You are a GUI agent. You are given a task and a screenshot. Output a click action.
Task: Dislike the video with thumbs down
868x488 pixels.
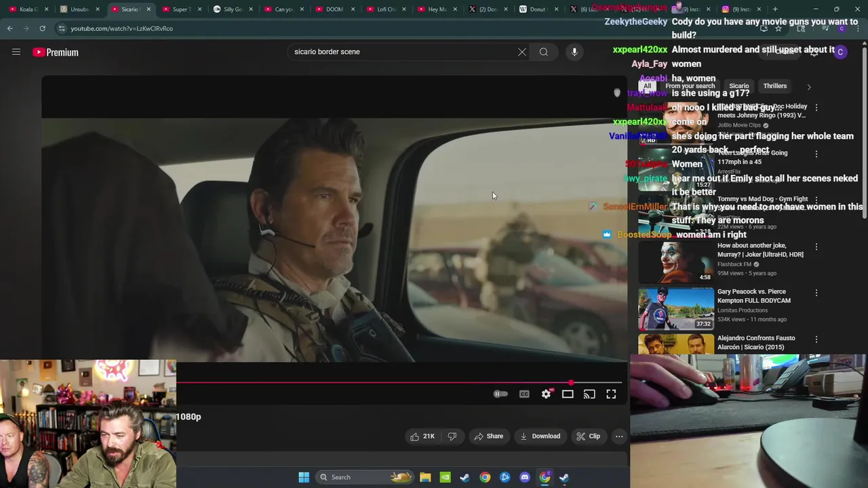coord(452,436)
